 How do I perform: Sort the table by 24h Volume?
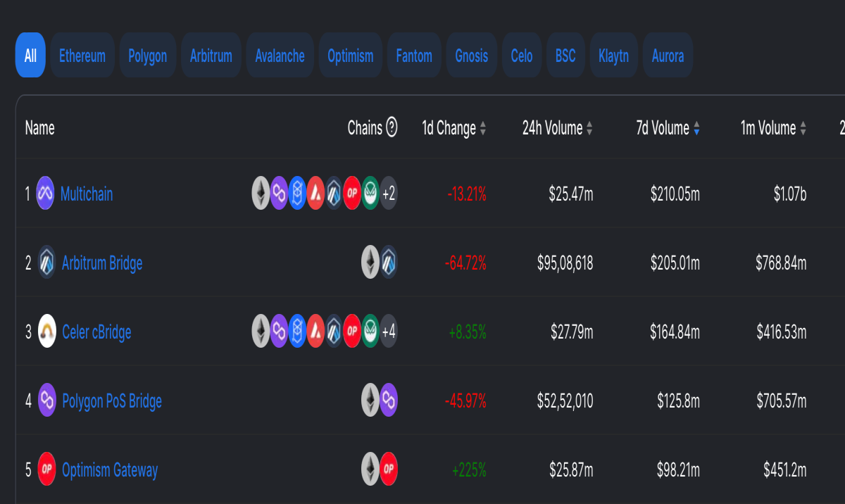click(558, 128)
